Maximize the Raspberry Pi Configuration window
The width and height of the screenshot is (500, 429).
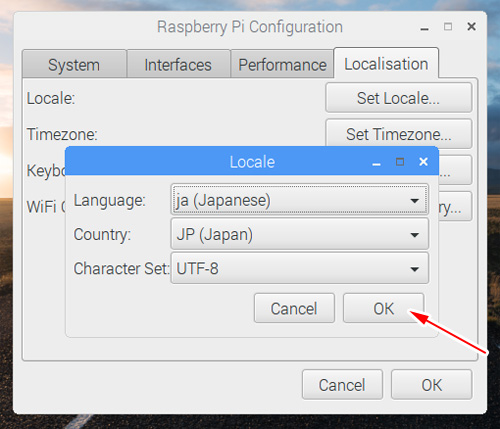[448, 27]
